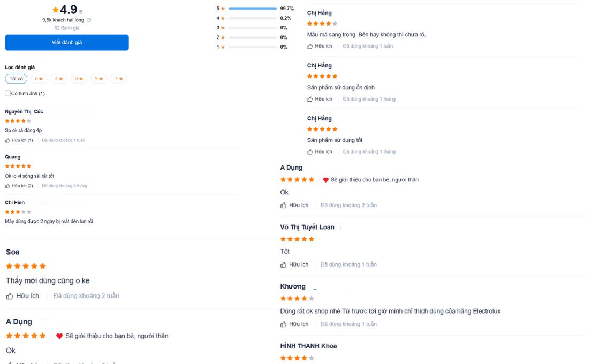Filter reviews by 3 stars

point(79,79)
